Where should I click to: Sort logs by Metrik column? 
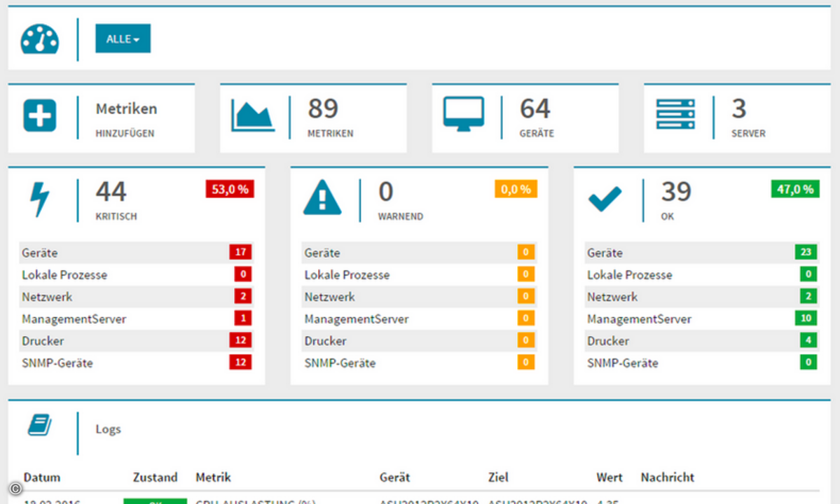tap(213, 477)
